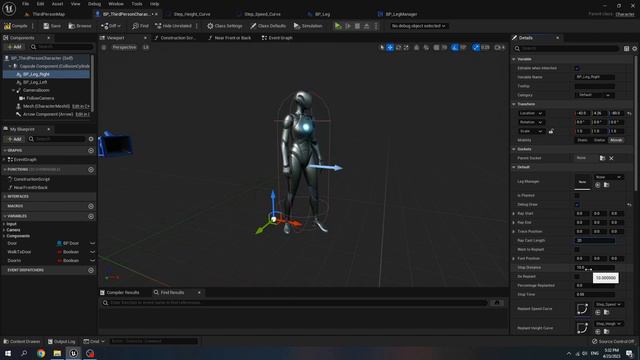Toggle Is Planted checkbox
The width and height of the screenshot is (640, 360).
pos(577,196)
